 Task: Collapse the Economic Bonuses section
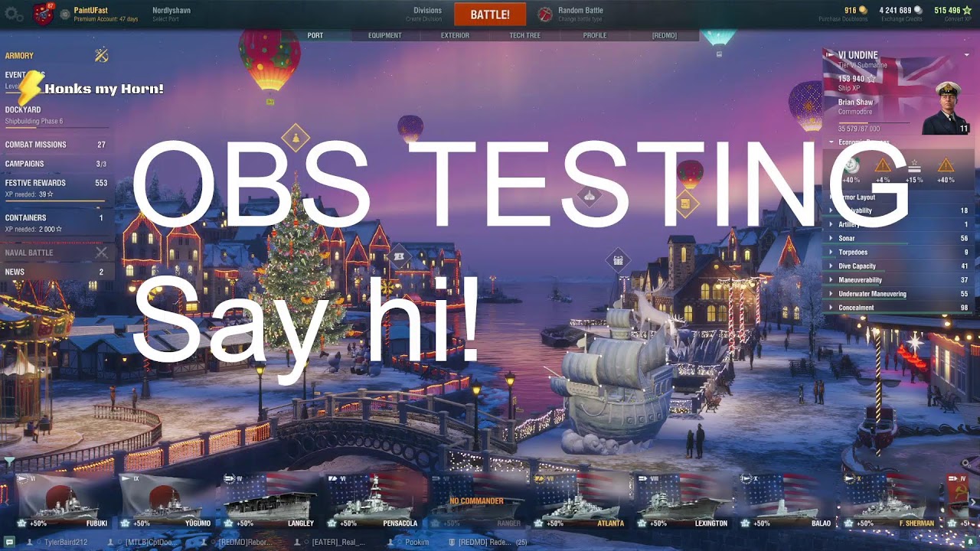pos(831,143)
